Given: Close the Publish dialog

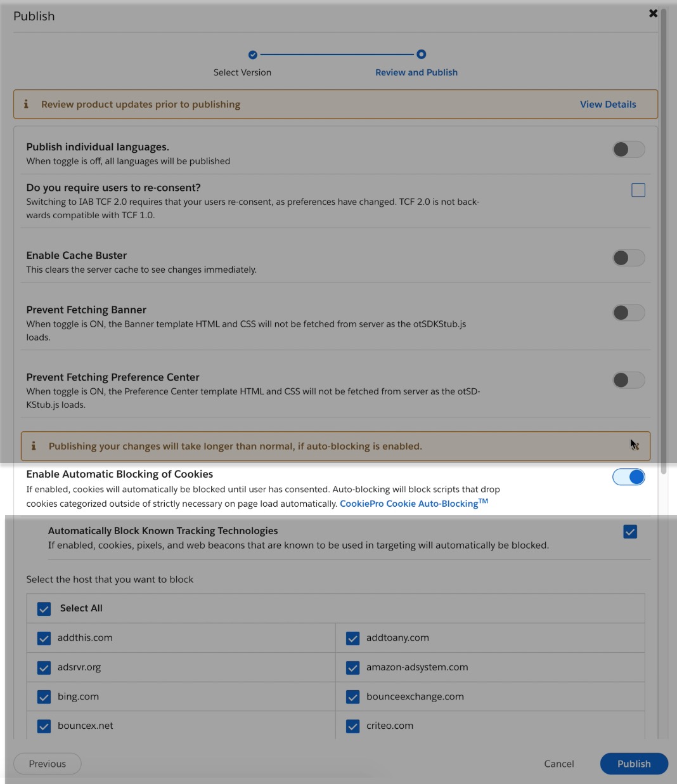Looking at the screenshot, I should point(653,13).
